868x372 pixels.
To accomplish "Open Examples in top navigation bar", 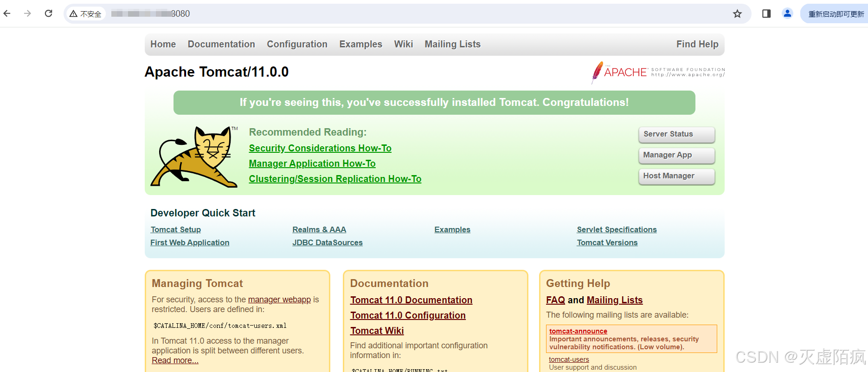I will [x=360, y=44].
